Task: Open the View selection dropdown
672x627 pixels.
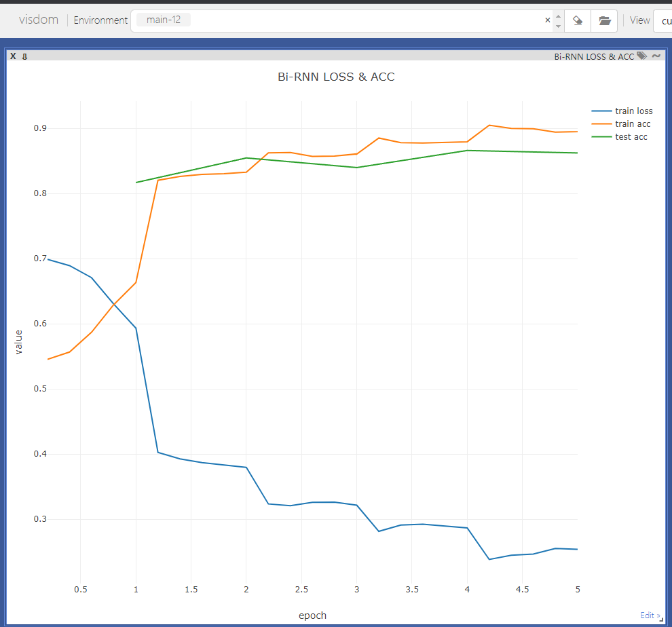Action: point(662,20)
